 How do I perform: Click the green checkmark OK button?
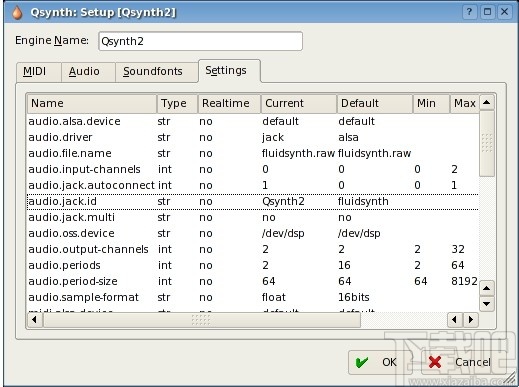(380, 362)
